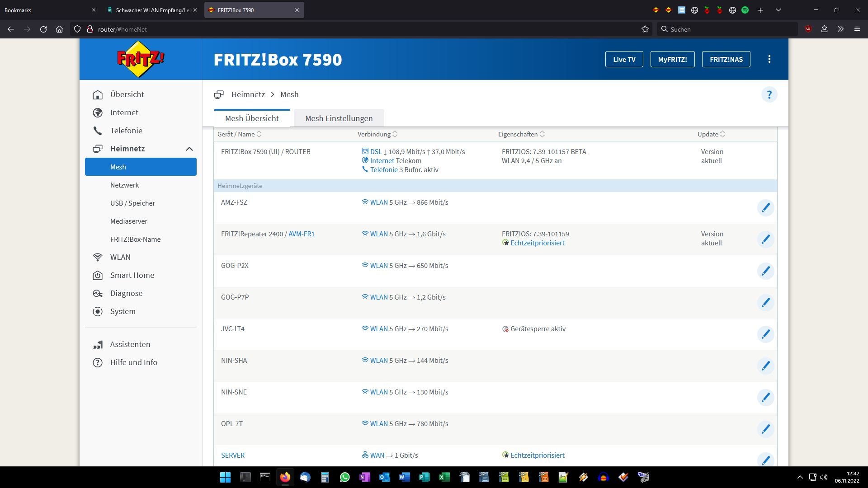This screenshot has height=488, width=868.
Task: Reload the page in browser
Action: pyautogui.click(x=43, y=29)
